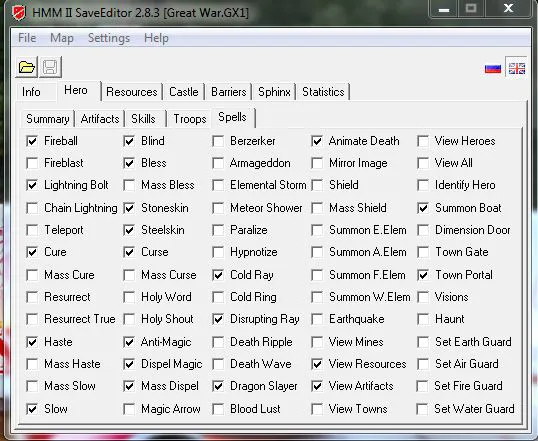
Task: Open the Help menu
Action: [x=156, y=38]
